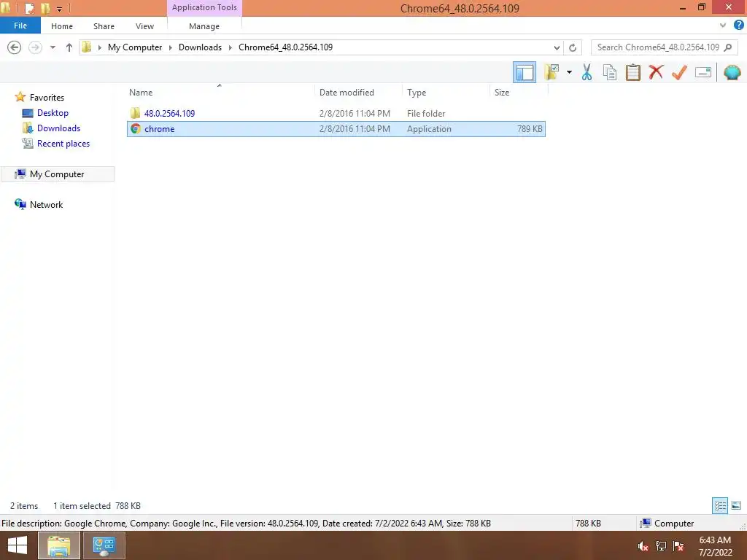Expand the chevron after My Computer breadcrumb
Viewport: 747px width, 560px height.
(x=170, y=47)
